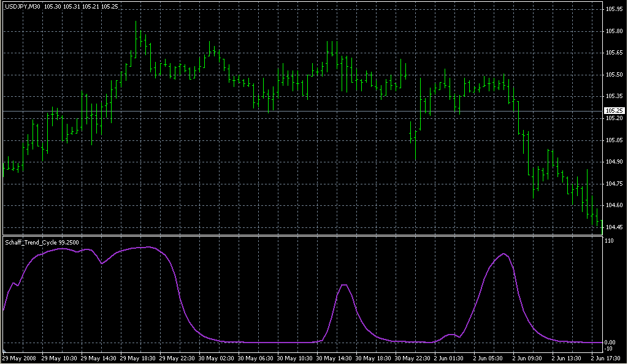Click the 29 May 22:30 time label
The image size is (628, 364).
click(x=178, y=357)
